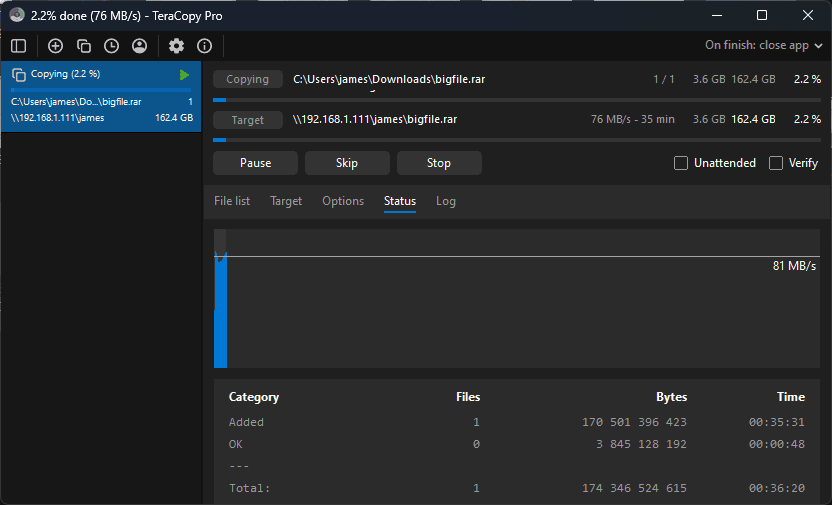This screenshot has width=832, height=505.
Task: Click the user account icon
Action: pyautogui.click(x=139, y=46)
